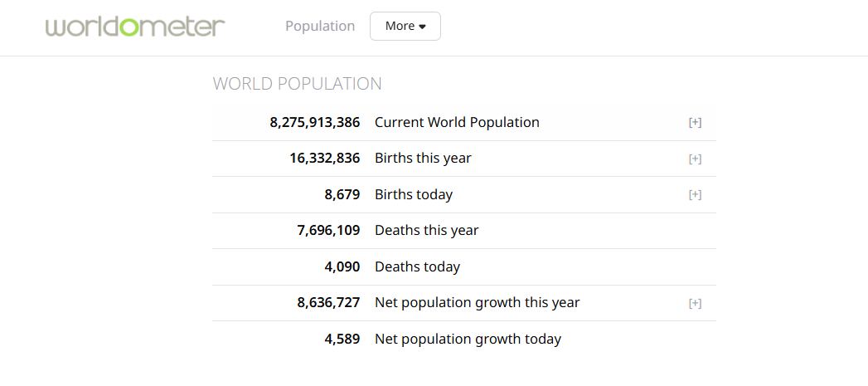Click the deaths this year counter number

click(x=328, y=231)
